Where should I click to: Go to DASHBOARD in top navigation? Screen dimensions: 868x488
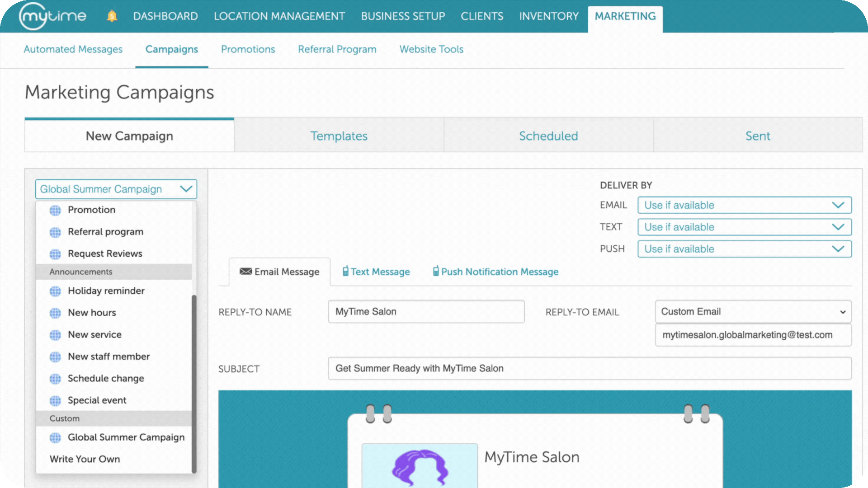pos(165,16)
